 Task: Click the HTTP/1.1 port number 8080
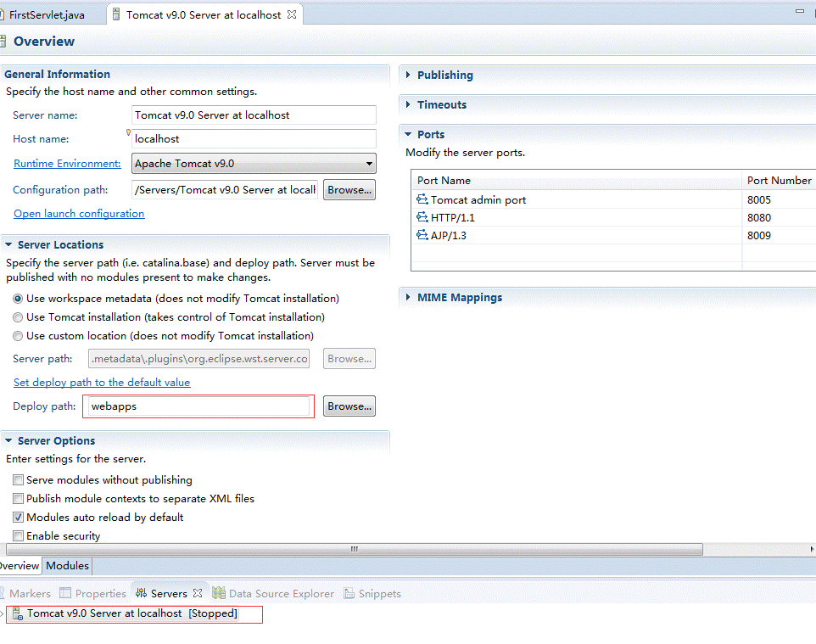point(759,217)
